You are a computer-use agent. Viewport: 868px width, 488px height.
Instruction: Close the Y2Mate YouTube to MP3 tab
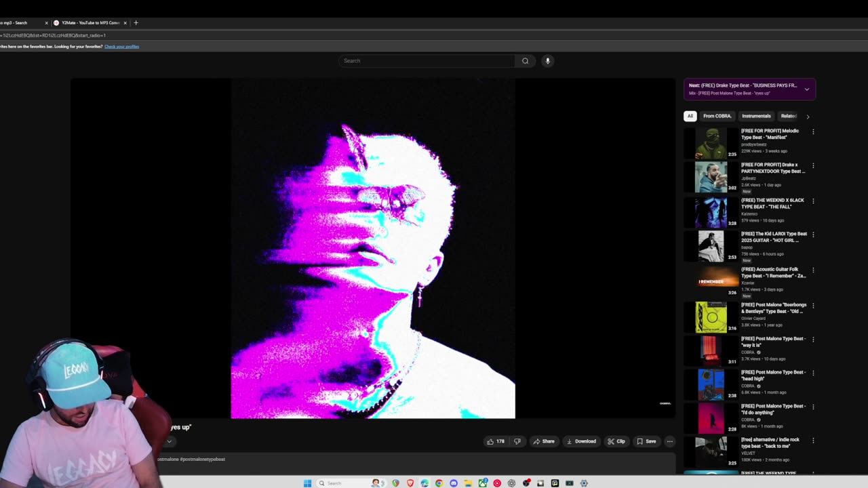pyautogui.click(x=125, y=22)
